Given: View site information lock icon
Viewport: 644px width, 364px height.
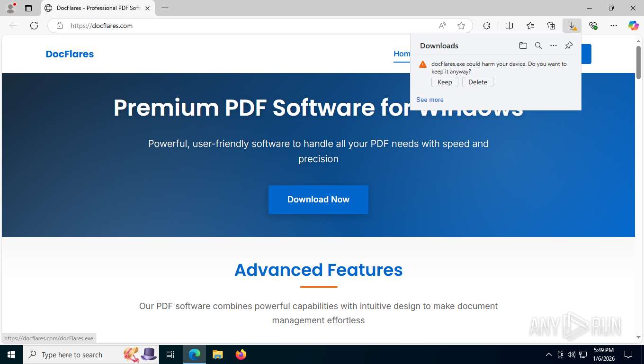Looking at the screenshot, I should tap(60, 26).
